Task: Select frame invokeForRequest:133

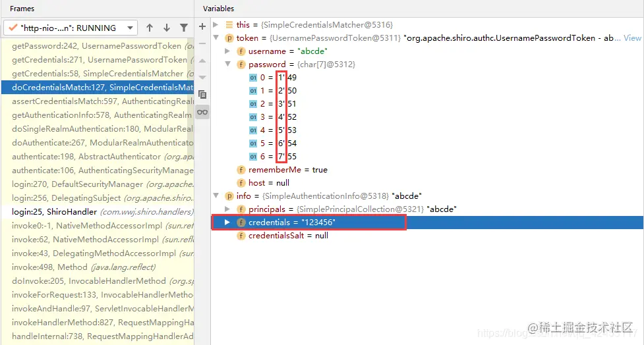Action: coord(98,294)
